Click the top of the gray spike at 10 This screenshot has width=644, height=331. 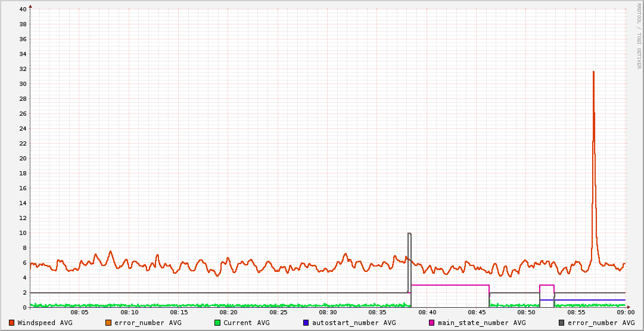409,233
